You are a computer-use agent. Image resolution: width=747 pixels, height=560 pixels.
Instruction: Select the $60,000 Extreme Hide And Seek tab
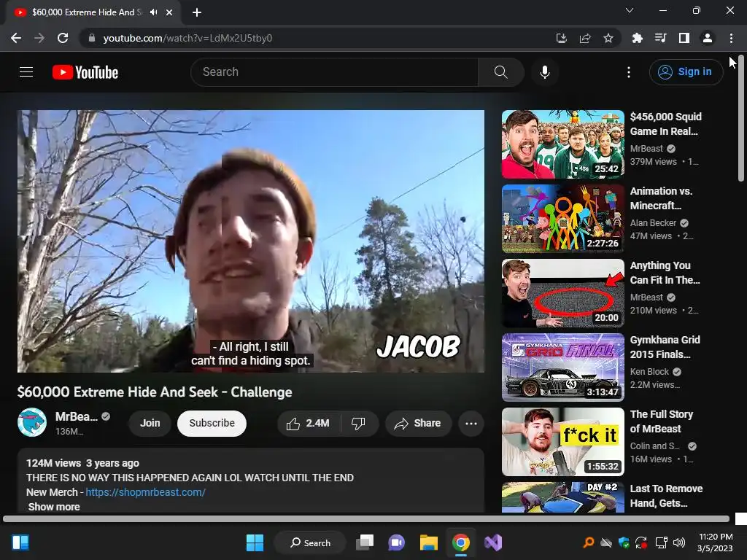pyautogui.click(x=93, y=12)
